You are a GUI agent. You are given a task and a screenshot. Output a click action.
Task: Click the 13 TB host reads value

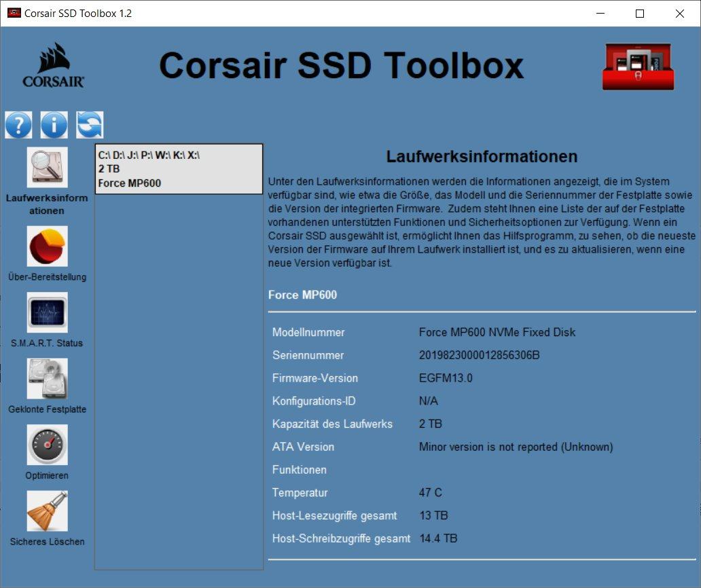click(x=433, y=515)
